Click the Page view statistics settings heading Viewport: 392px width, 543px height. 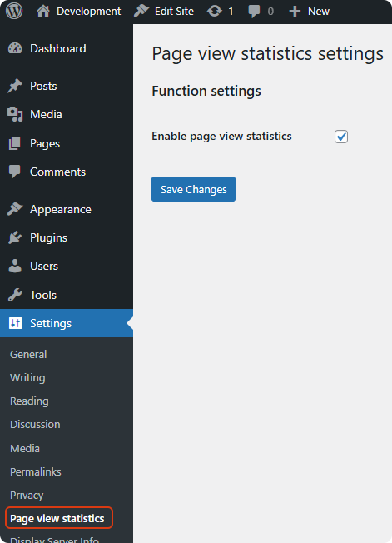click(267, 53)
